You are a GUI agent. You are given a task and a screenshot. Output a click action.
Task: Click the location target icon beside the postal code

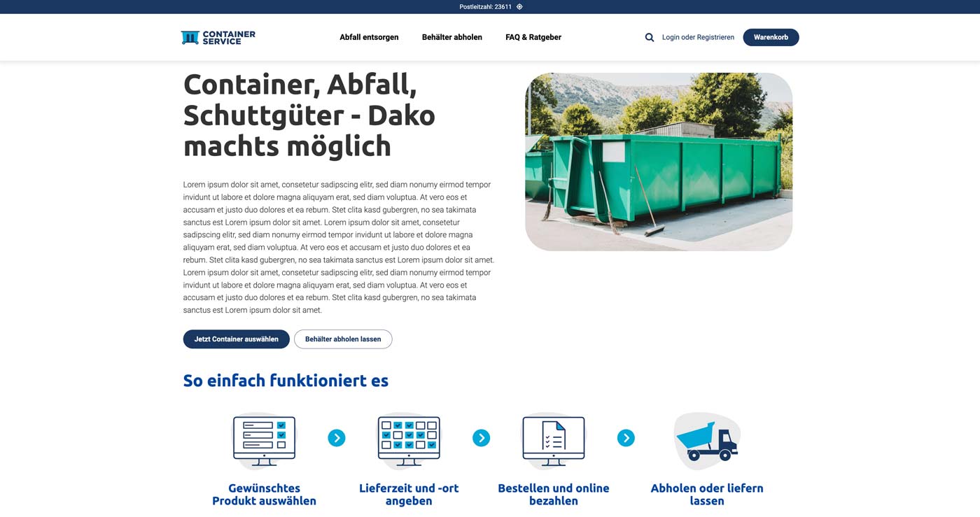tap(519, 7)
